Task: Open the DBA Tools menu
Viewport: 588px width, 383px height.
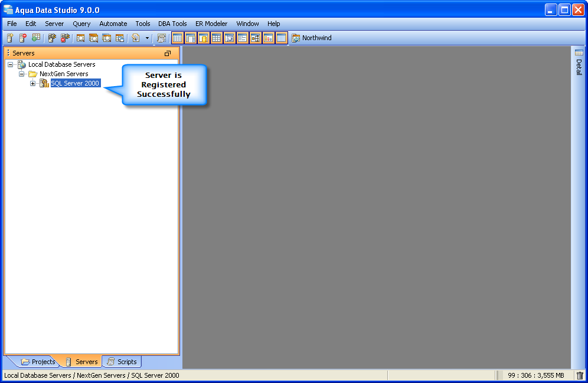Action: point(172,24)
